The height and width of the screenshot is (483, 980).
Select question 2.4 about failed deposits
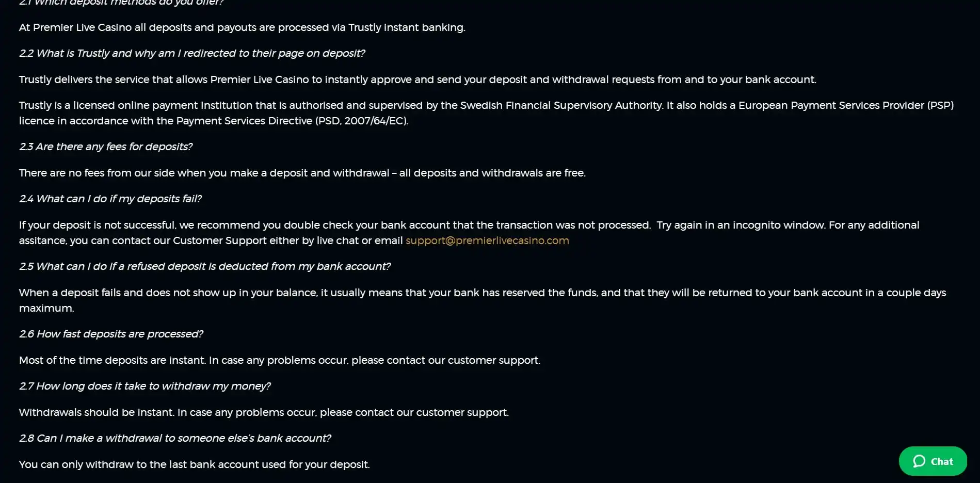coord(110,199)
